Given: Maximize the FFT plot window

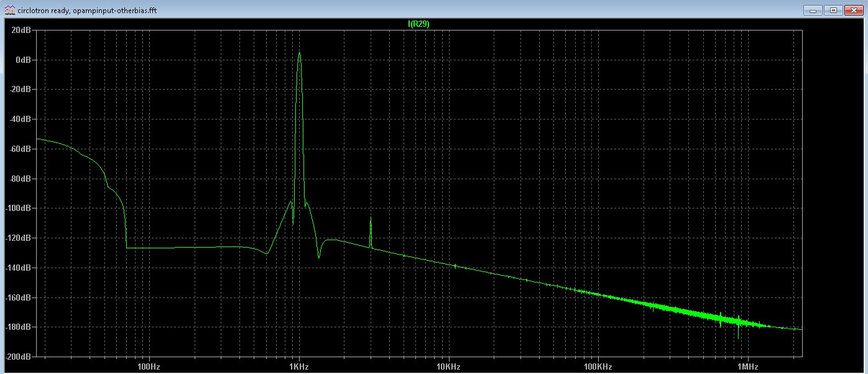Looking at the screenshot, I should coord(833,10).
